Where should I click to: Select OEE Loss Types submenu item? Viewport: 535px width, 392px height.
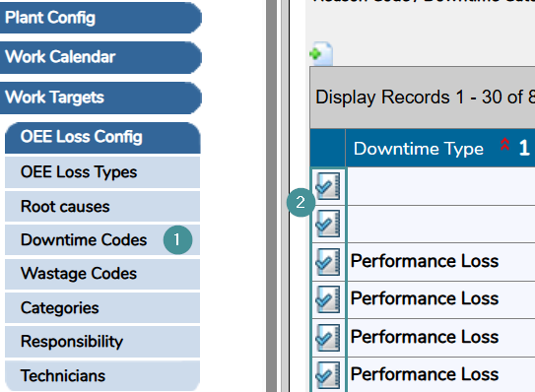(x=102, y=172)
